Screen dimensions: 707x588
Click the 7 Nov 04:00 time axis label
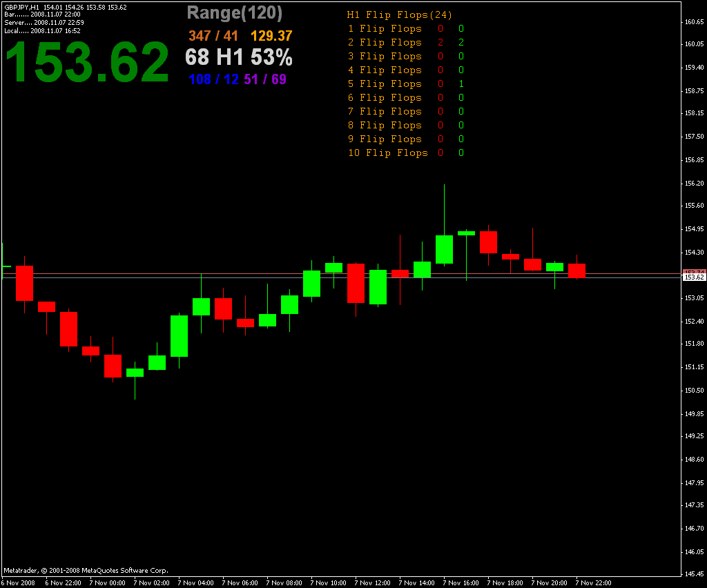tap(195, 583)
